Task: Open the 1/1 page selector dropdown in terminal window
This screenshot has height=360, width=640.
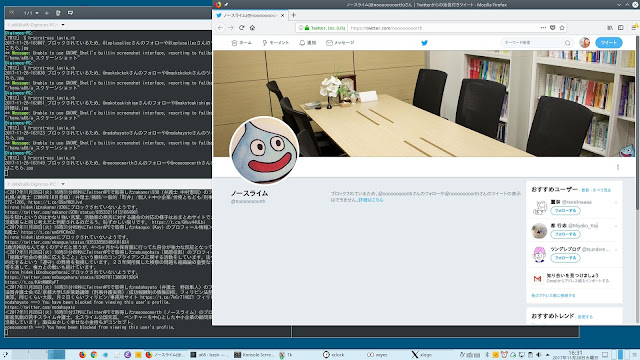Action: point(31,13)
